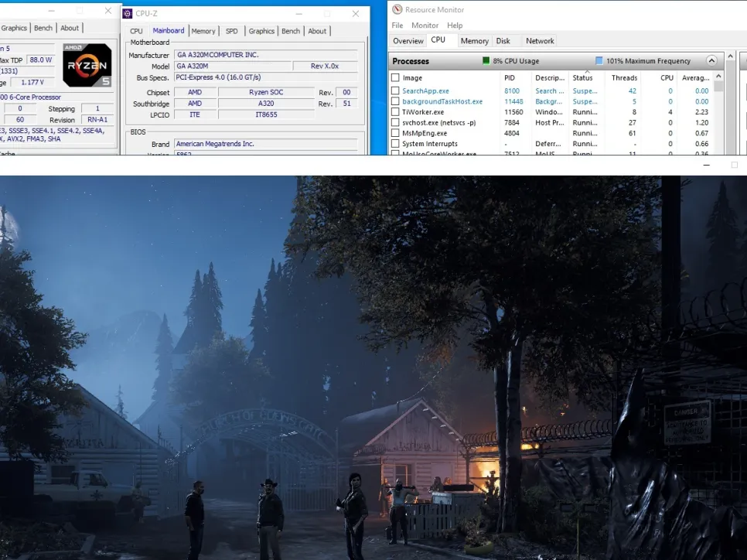Click PID 11448 in the process list
This screenshot has height=560, width=747.
coord(513,101)
